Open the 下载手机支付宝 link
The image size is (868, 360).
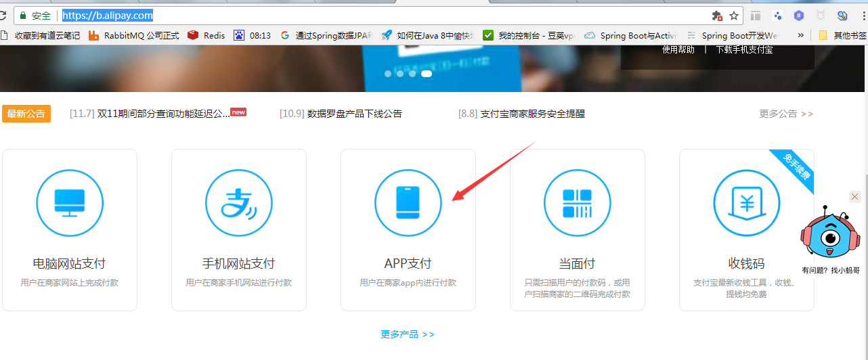[744, 49]
